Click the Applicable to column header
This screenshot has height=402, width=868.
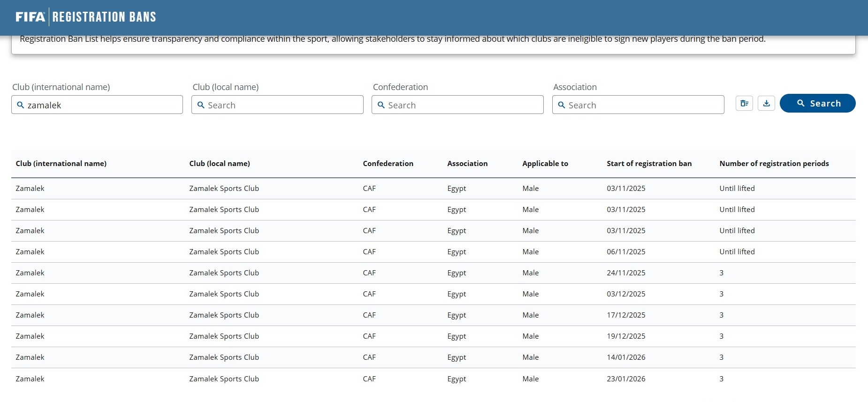pos(545,164)
